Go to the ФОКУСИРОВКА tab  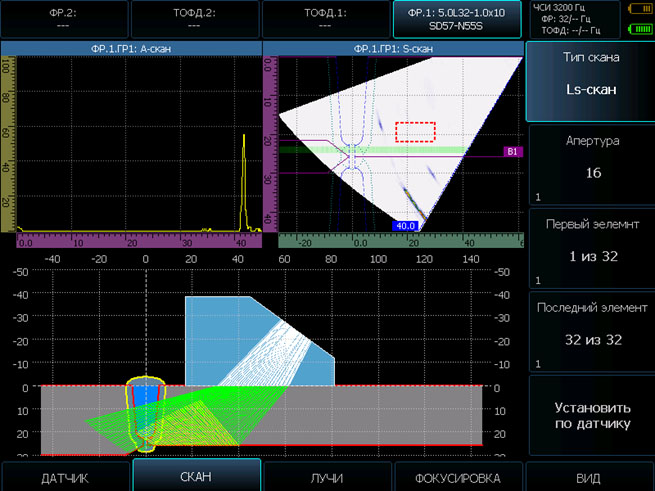click(458, 476)
